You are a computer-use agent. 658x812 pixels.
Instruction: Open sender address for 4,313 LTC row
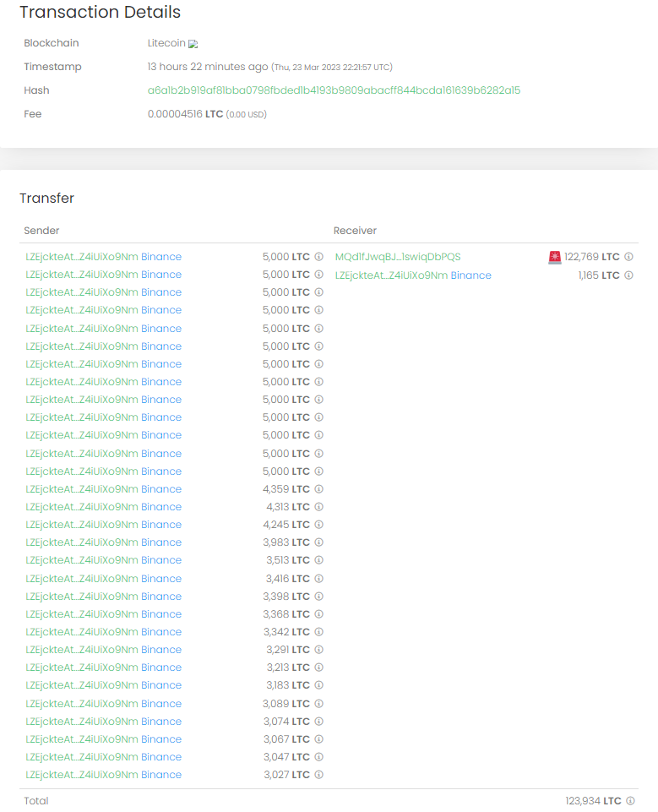(81, 507)
